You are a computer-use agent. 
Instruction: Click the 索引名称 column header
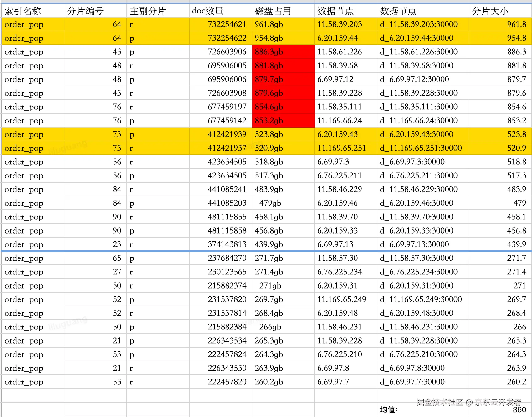pyautogui.click(x=33, y=11)
